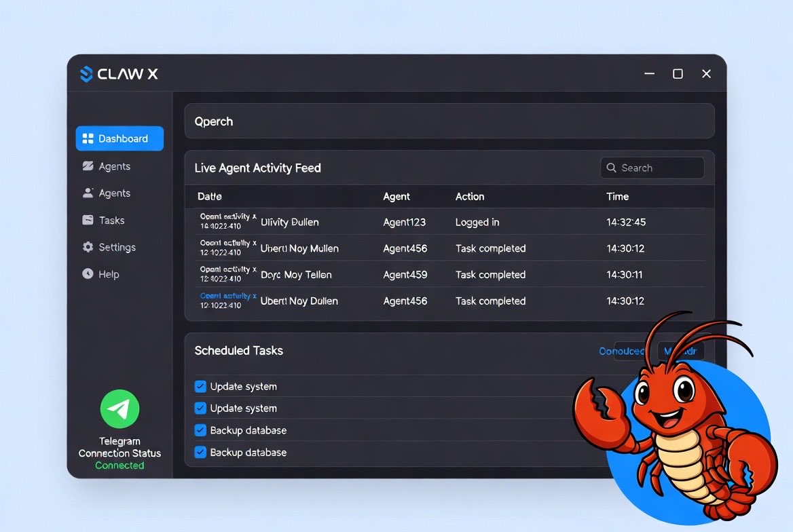Click the magnifier icon in Search
Viewport: 793px width, 532px height.
click(x=612, y=168)
